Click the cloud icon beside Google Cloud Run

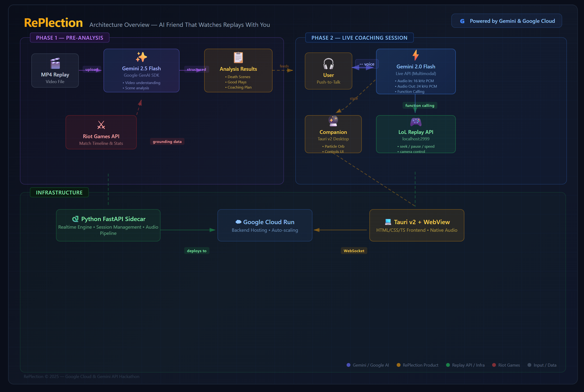238,222
